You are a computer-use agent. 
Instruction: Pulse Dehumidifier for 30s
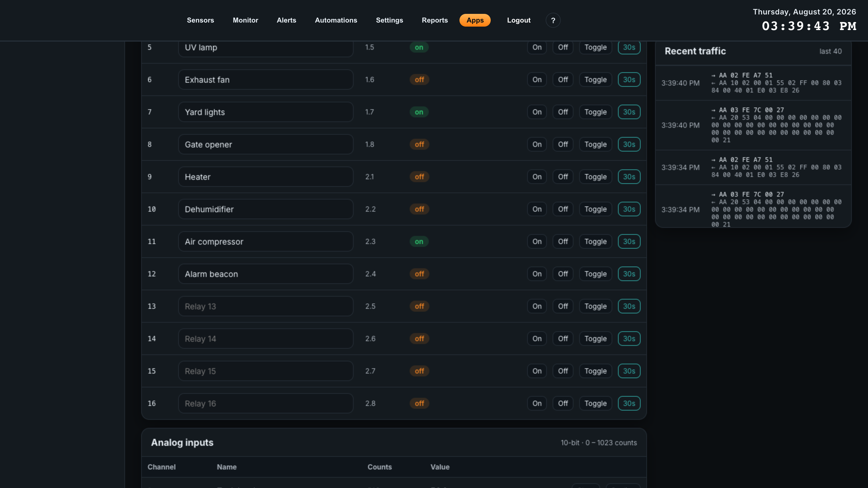(x=629, y=209)
